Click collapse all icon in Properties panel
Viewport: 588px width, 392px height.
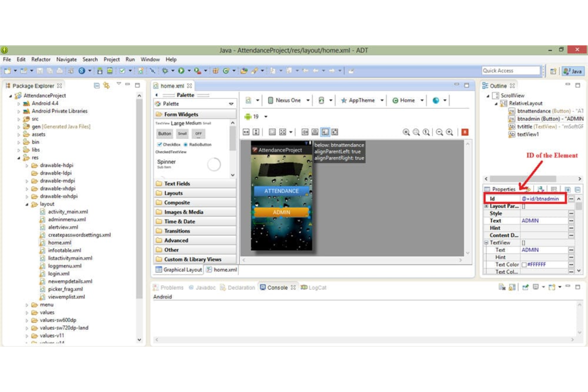click(578, 189)
